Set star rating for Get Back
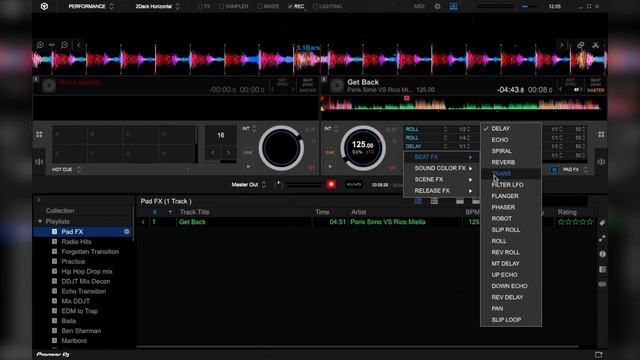This screenshot has width=640, height=360. (x=575, y=222)
